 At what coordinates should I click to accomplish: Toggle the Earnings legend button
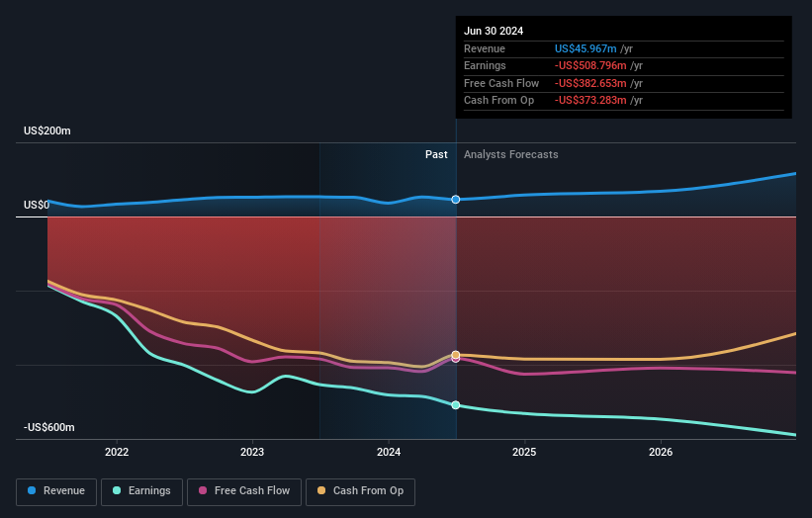click(141, 491)
